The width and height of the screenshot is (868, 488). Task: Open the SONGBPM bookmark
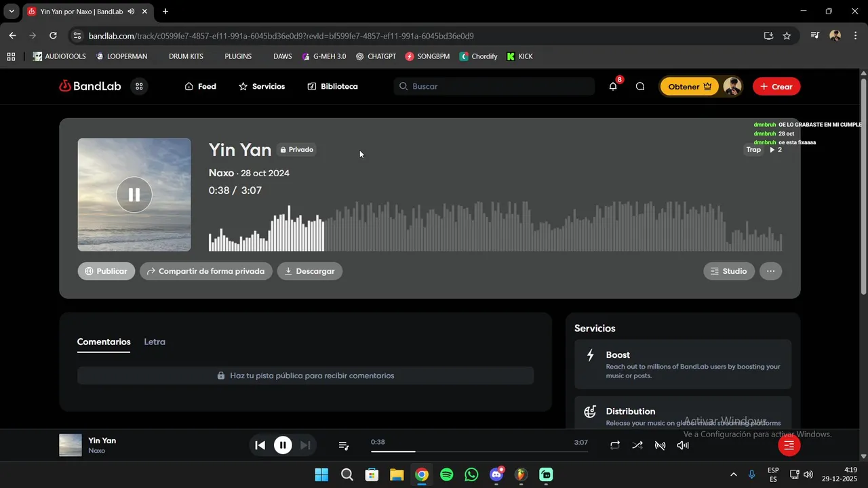pos(427,56)
